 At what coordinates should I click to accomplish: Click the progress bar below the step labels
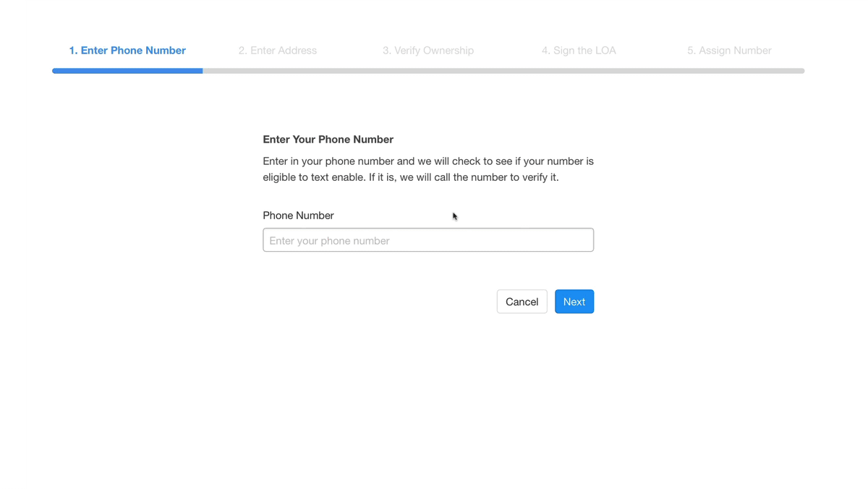427,70
